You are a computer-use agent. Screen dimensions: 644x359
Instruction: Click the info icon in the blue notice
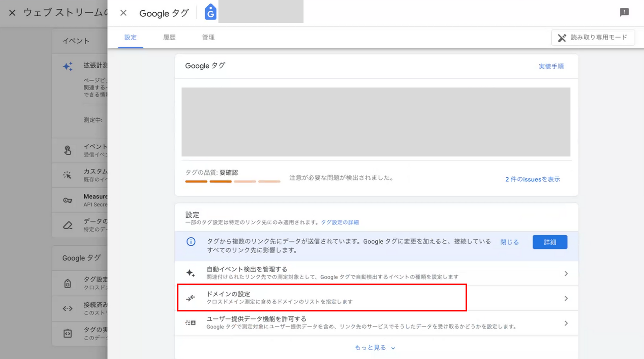coord(191,242)
